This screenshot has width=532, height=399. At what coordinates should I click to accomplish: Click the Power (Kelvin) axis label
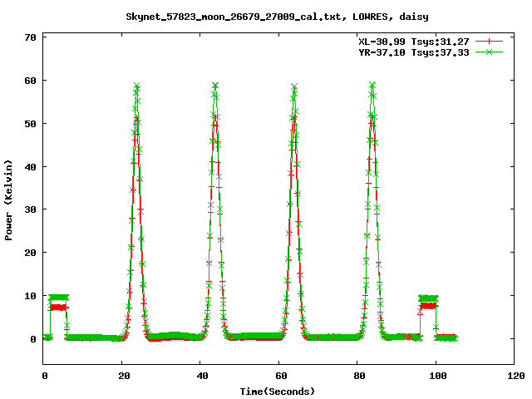[x=8, y=200]
